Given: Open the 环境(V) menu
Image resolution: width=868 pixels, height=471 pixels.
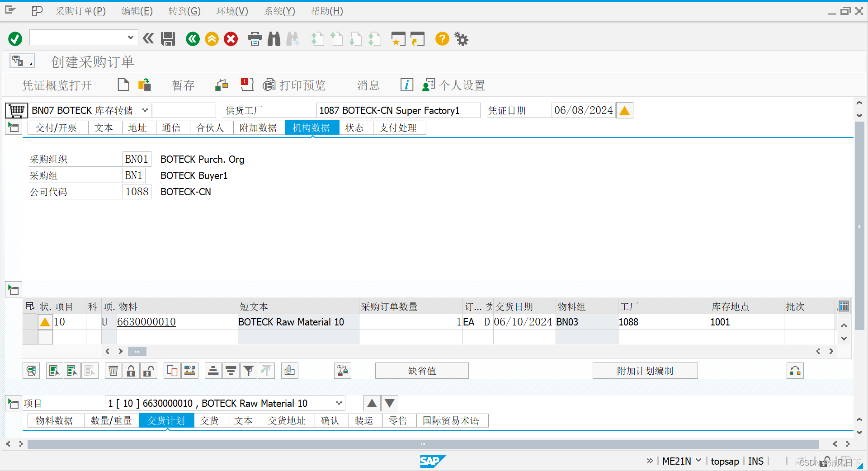Looking at the screenshot, I should click(232, 11).
